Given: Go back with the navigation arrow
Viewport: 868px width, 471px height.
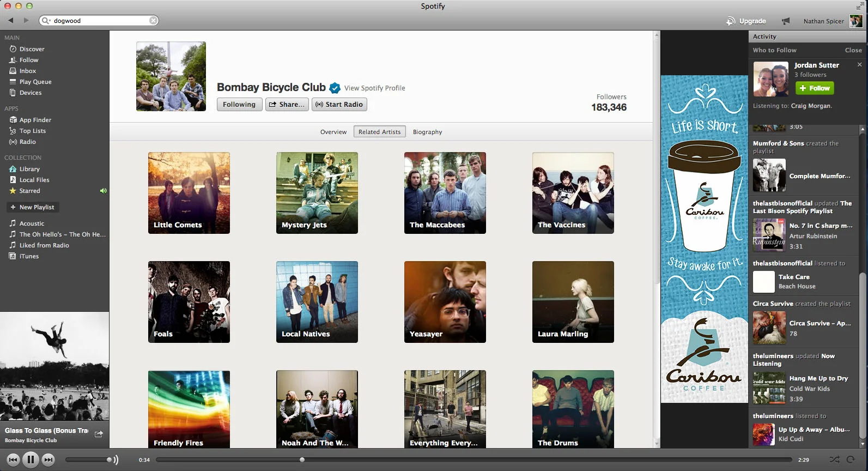Looking at the screenshot, I should [10, 20].
